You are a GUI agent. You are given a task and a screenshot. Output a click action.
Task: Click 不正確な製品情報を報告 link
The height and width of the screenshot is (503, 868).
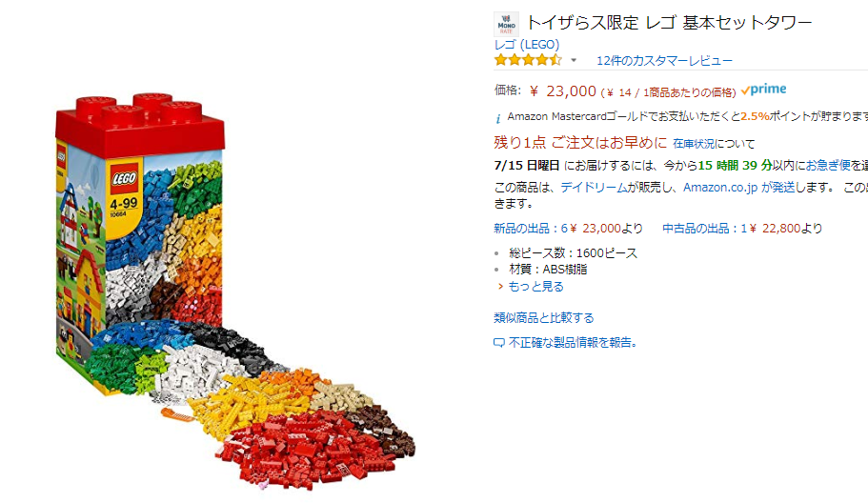[573, 343]
